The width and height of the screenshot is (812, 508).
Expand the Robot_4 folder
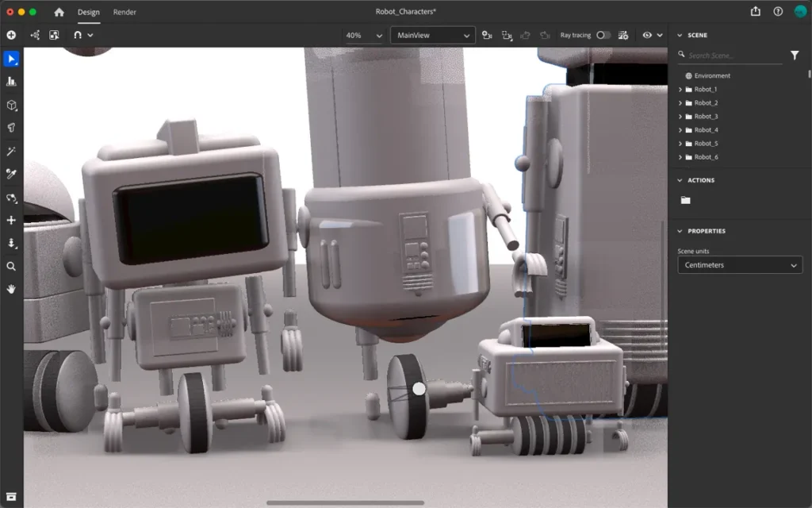[x=680, y=129]
